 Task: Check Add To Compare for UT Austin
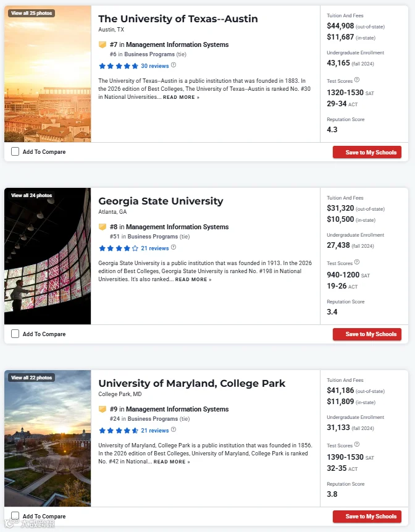15,151
